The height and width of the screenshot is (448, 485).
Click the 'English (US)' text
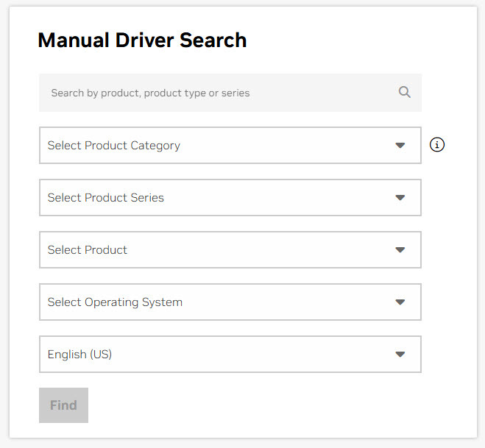point(79,355)
